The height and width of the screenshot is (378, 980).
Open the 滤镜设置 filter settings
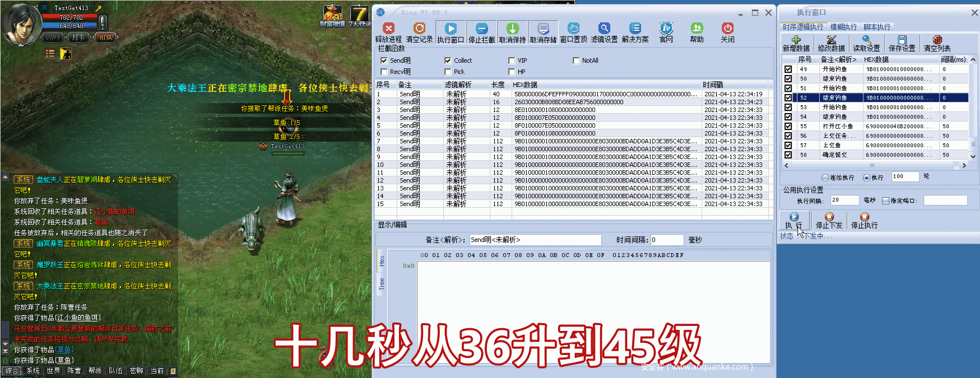coord(604,29)
